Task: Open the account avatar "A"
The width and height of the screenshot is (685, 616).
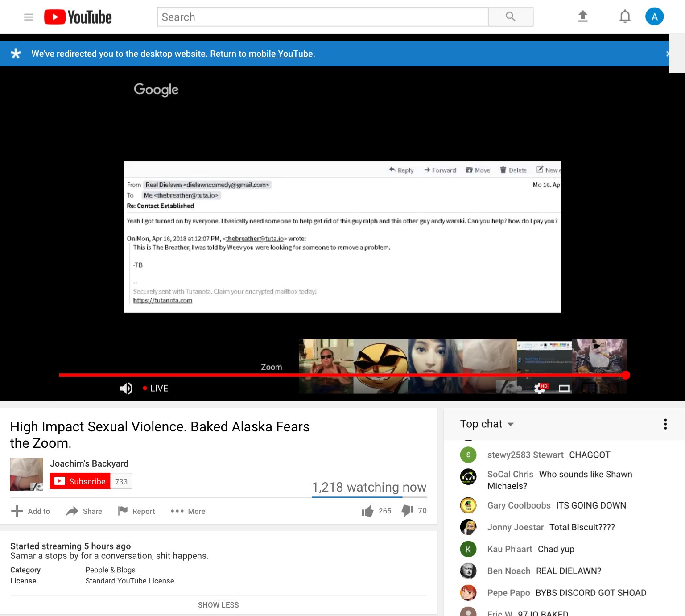Action: 654,17
